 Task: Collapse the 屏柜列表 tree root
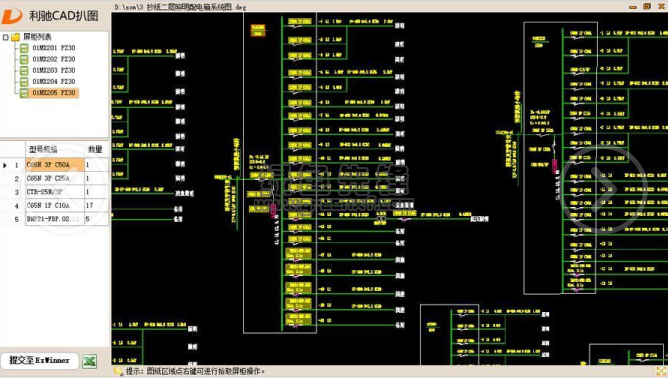coord(6,37)
